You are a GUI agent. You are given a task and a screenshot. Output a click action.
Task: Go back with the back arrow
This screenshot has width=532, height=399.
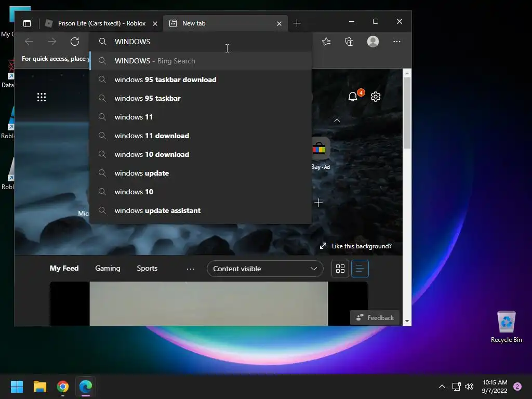click(29, 42)
